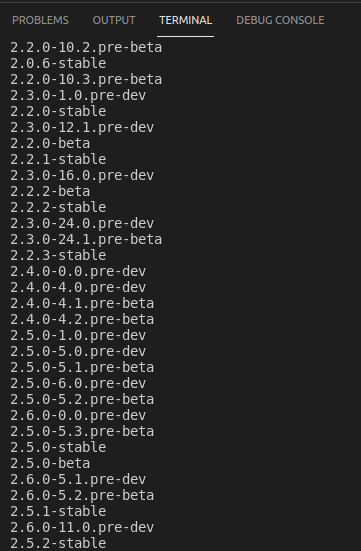Click the 2.2.2-beta terminal line
The height and width of the screenshot is (551, 361).
click(50, 192)
